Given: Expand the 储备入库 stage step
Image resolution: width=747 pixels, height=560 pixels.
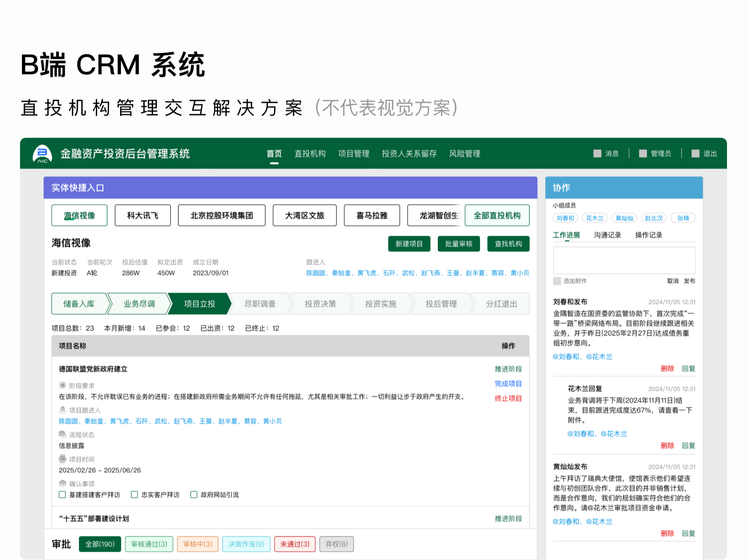Looking at the screenshot, I should click(80, 304).
